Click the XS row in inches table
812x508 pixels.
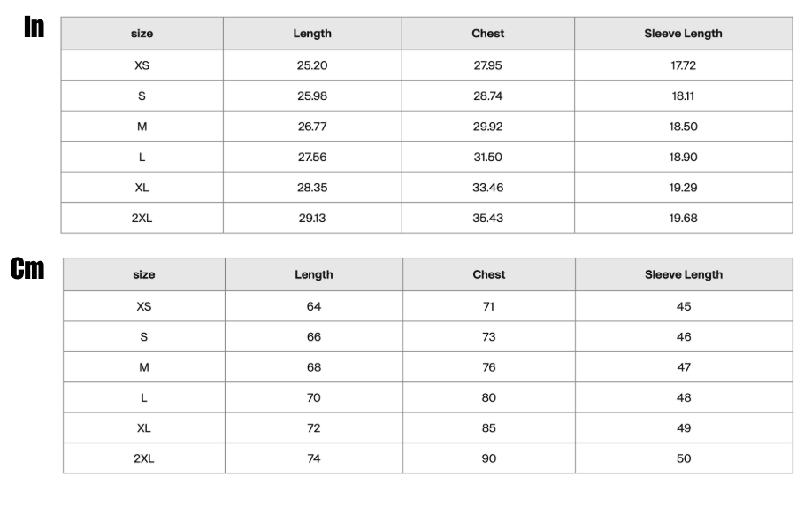pyautogui.click(x=426, y=65)
